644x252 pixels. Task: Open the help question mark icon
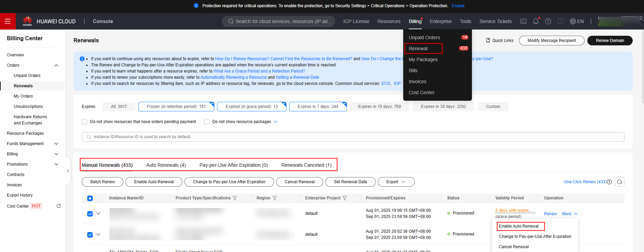pyautogui.click(x=548, y=21)
